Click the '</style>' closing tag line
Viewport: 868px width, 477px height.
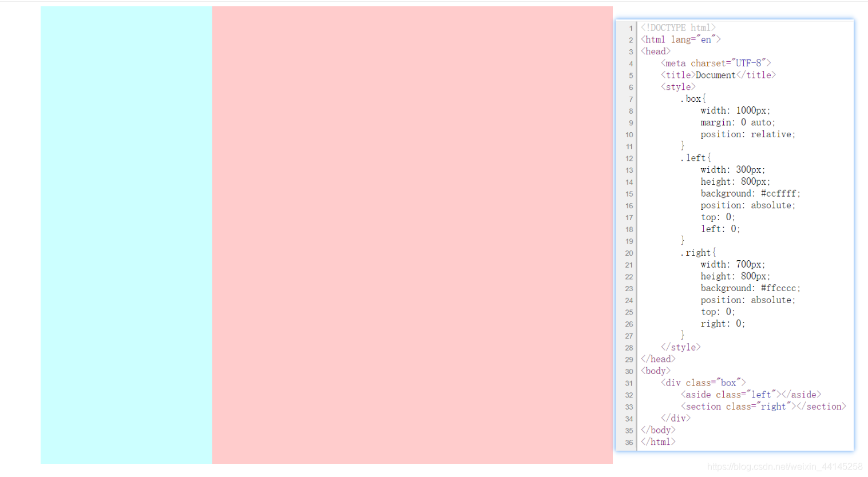(x=681, y=347)
